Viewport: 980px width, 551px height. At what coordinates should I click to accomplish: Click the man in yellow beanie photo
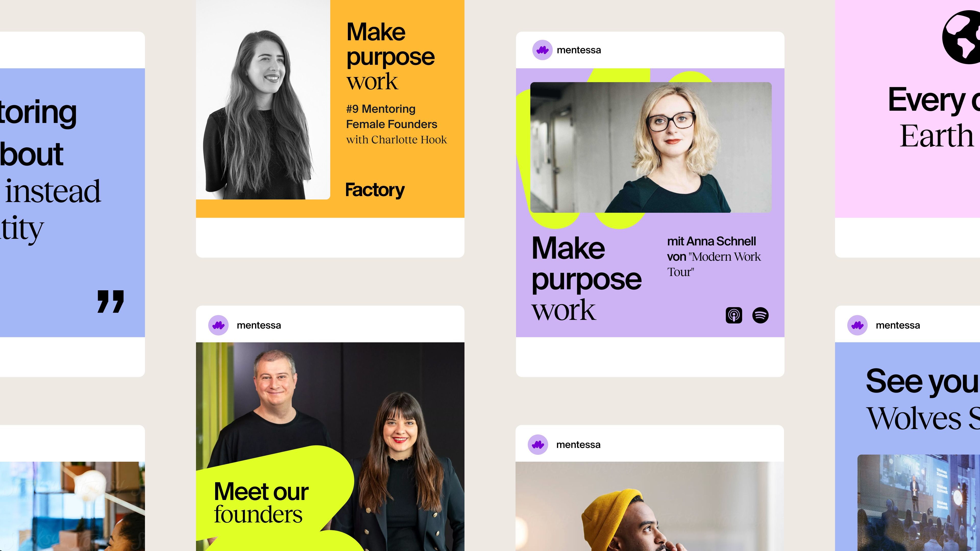(650, 507)
